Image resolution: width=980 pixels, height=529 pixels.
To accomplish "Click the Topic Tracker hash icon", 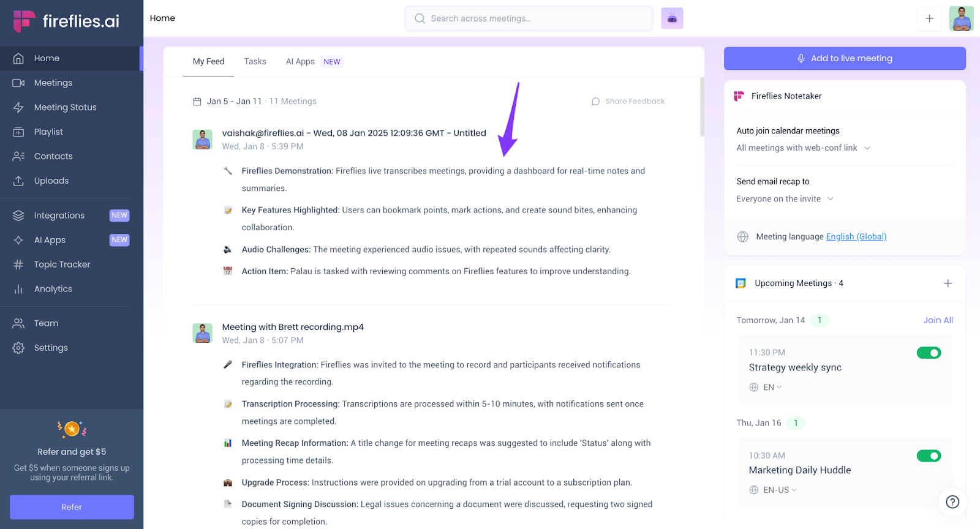I will click(18, 264).
